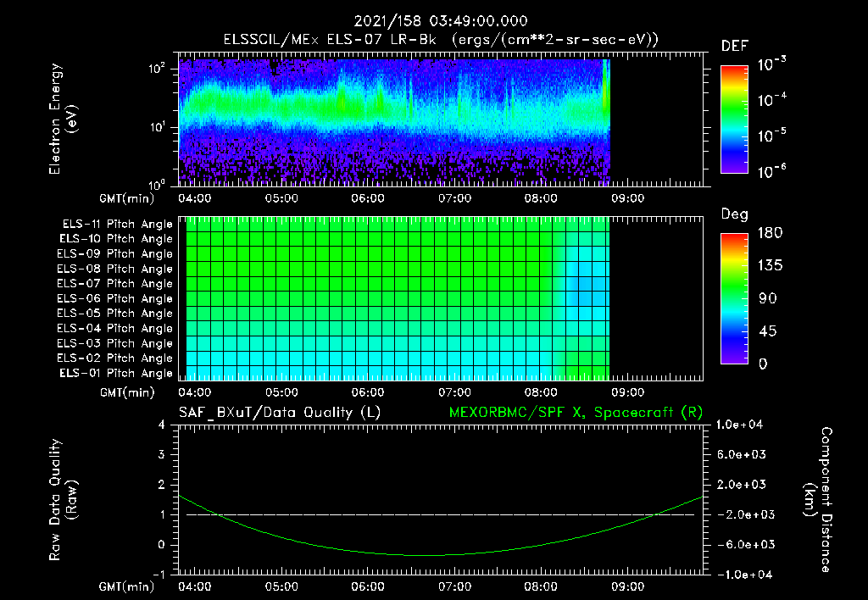Image resolution: width=868 pixels, height=600 pixels.
Task: Click the SAF_BXuT/Data Quality (L) title
Action: (280, 413)
